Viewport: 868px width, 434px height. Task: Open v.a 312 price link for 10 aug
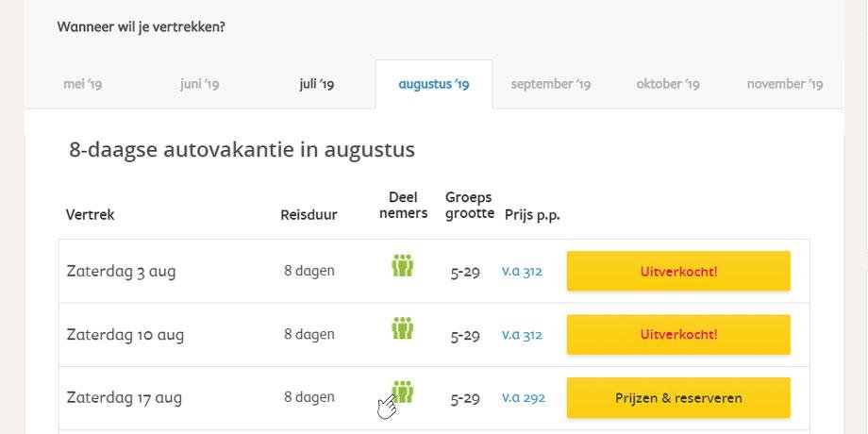tap(522, 335)
